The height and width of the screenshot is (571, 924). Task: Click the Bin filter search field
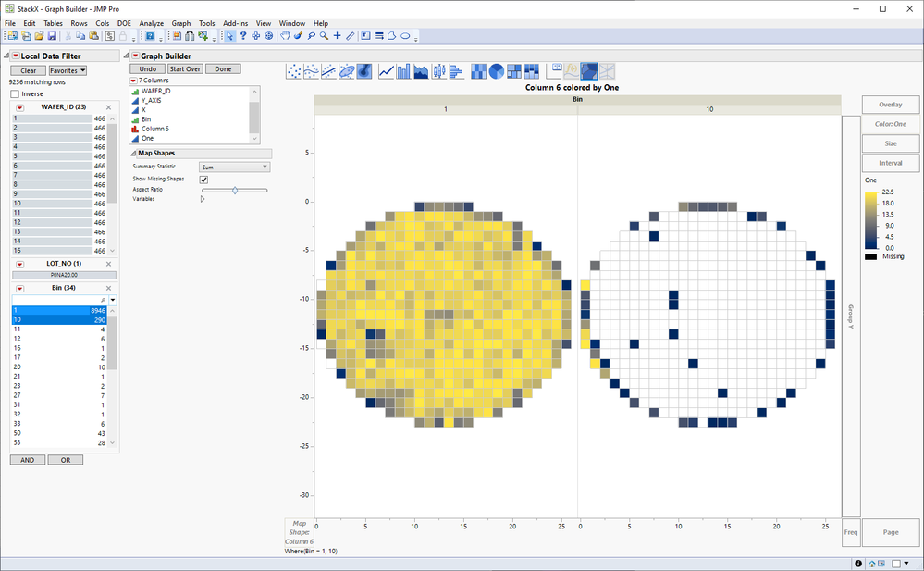tap(60, 300)
